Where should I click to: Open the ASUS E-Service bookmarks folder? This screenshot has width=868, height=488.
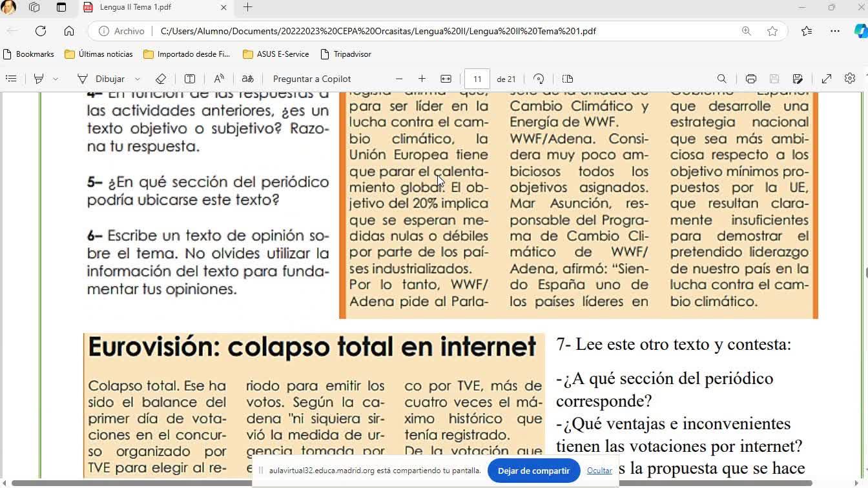(x=276, y=54)
